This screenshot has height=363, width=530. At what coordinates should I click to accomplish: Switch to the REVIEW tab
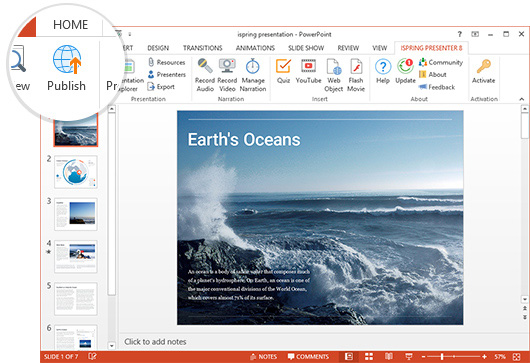click(x=348, y=48)
